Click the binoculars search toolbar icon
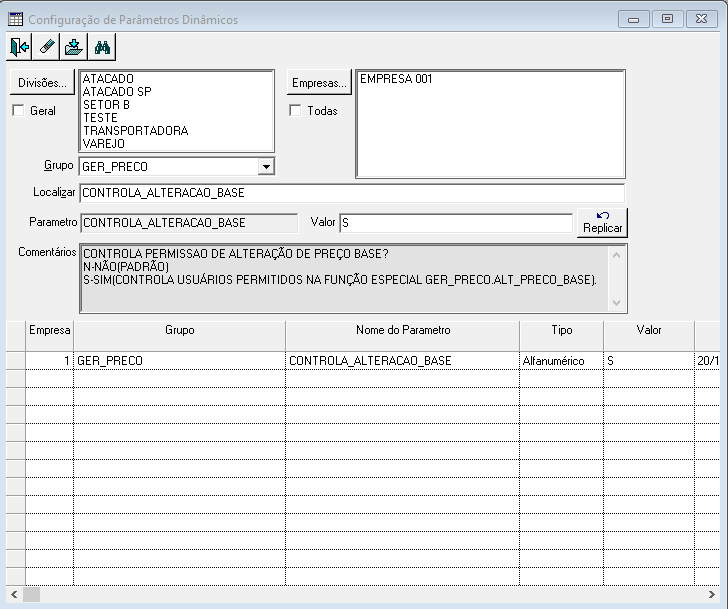 point(102,47)
